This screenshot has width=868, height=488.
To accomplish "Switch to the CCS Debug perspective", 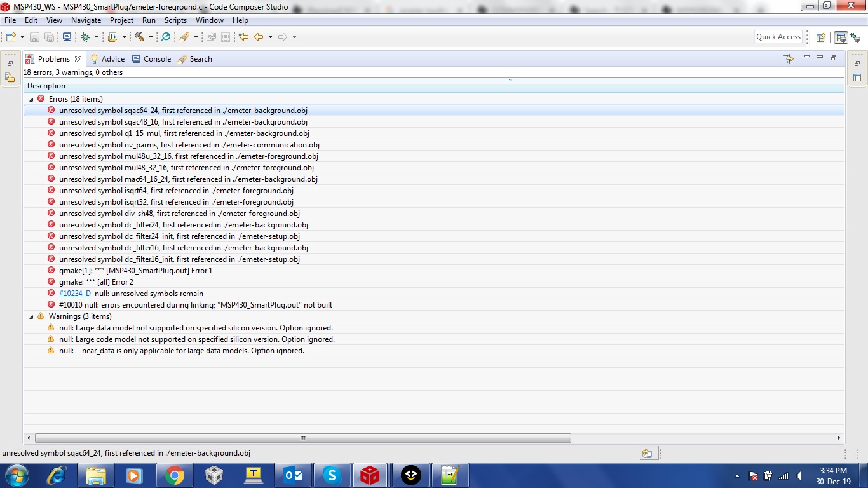I will [x=855, y=37].
